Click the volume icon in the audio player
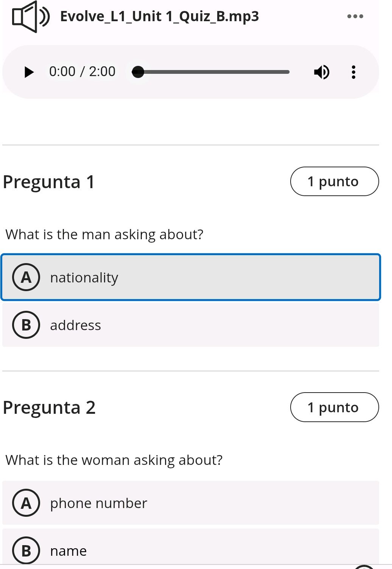392x569 pixels. click(x=321, y=72)
